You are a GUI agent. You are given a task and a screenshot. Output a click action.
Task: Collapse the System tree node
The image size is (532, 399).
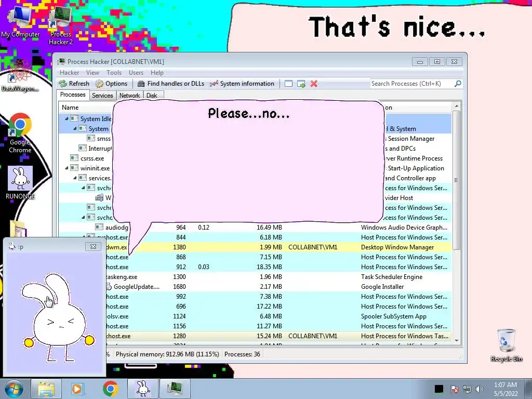click(75, 129)
